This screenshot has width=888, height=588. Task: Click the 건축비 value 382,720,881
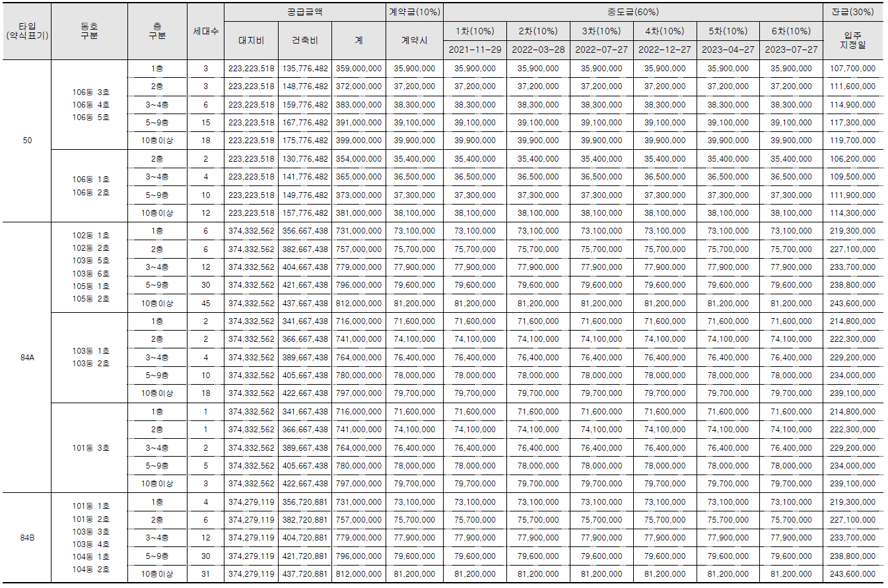[305, 520]
